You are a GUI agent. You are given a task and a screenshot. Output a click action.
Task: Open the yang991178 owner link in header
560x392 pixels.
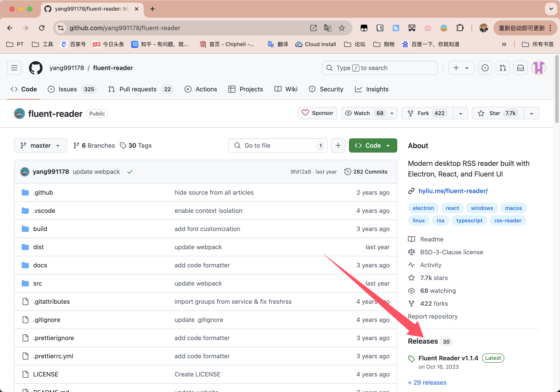point(67,68)
